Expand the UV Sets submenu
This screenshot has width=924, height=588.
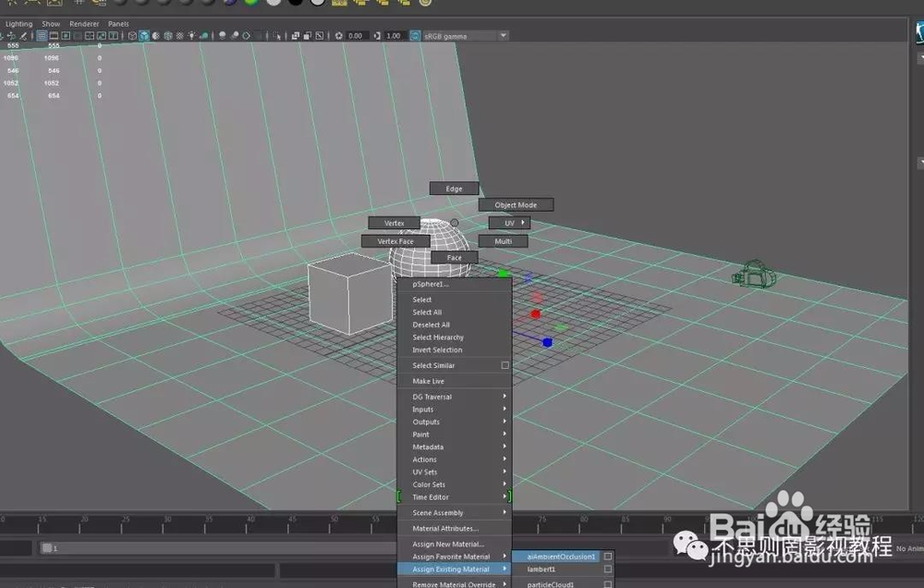click(454, 472)
